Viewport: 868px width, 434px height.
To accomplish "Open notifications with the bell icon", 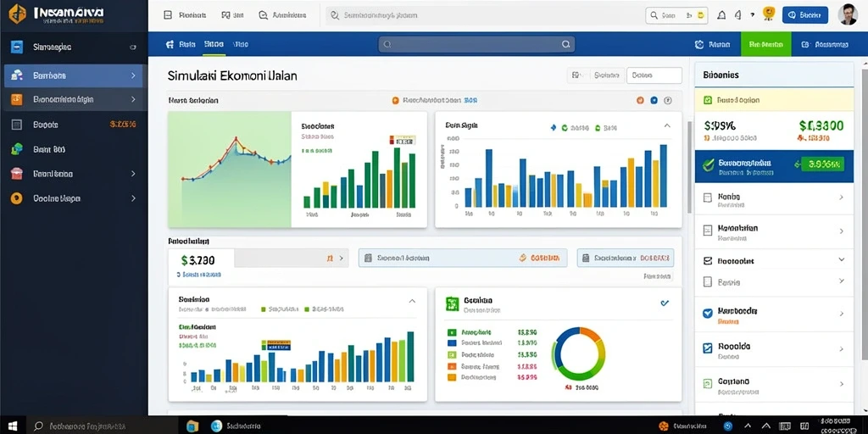I will point(721,15).
